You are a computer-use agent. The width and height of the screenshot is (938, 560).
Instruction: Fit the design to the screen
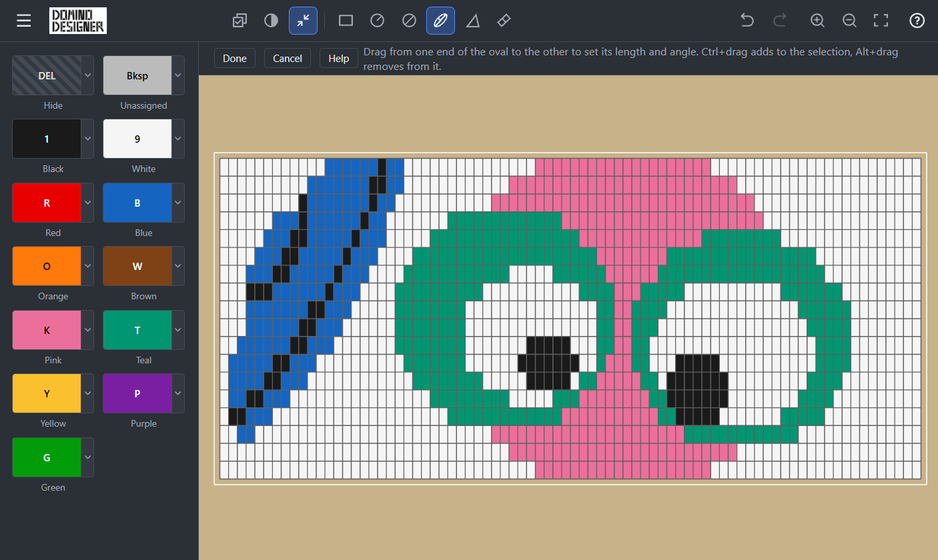click(881, 21)
